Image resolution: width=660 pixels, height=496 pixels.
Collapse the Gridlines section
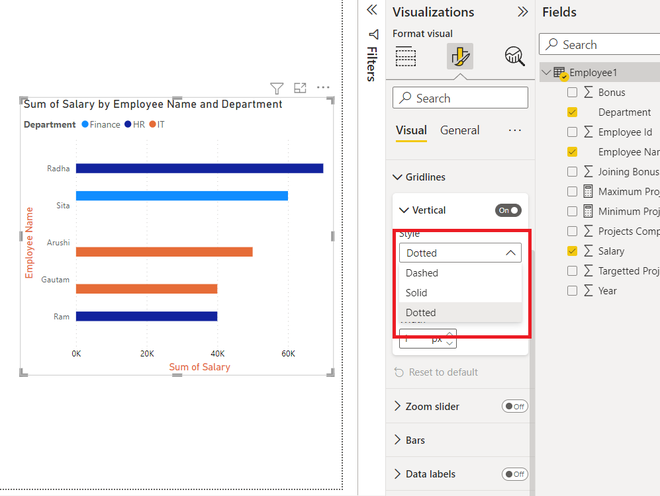tap(419, 177)
